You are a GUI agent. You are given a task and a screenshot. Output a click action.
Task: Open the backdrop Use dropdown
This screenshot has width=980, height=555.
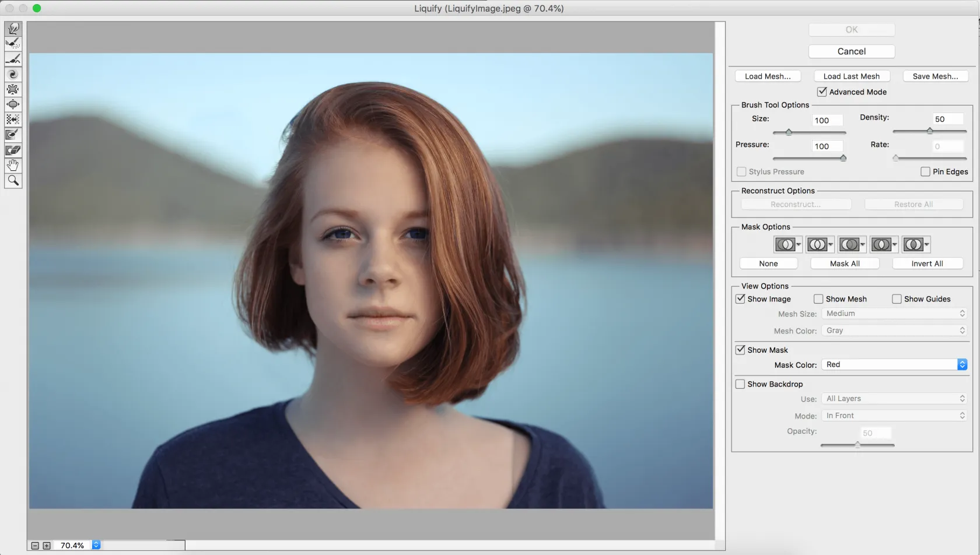(x=894, y=398)
